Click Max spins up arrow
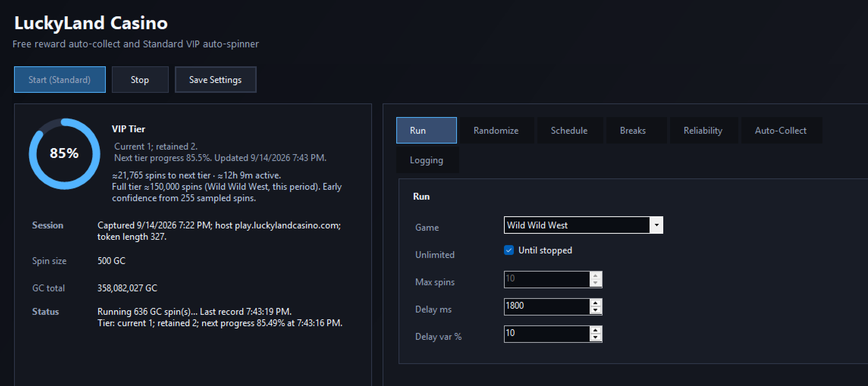 pyautogui.click(x=595, y=275)
